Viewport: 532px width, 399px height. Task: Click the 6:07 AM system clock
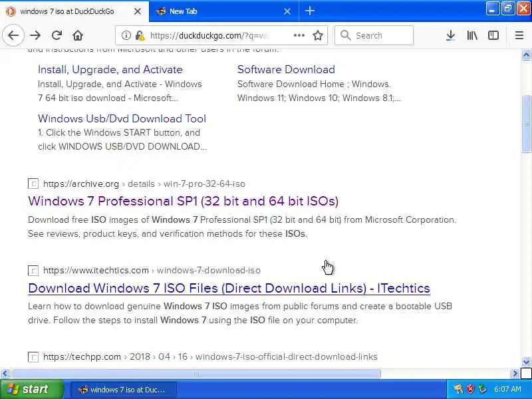tap(507, 389)
